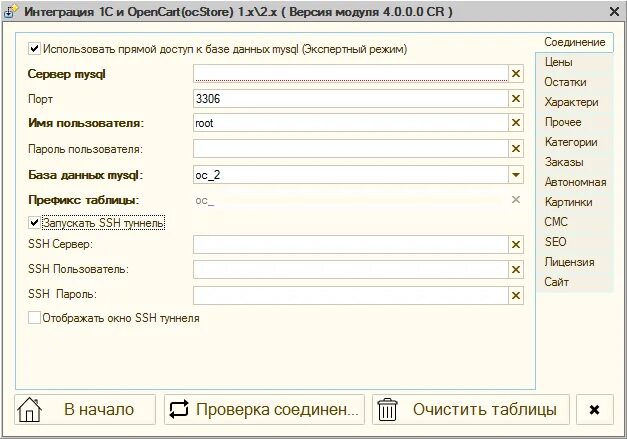This screenshot has width=627, height=439.
Task: Click the База данных mysql field oc_2
Action: 351,175
